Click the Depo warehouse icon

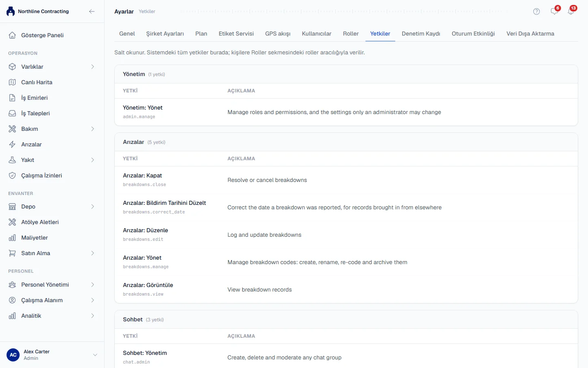point(12,206)
